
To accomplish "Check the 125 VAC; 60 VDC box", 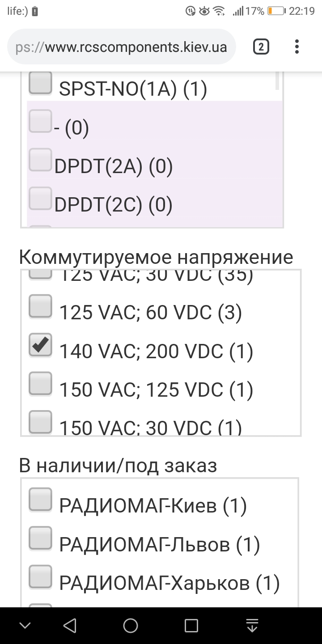I will (x=40, y=306).
